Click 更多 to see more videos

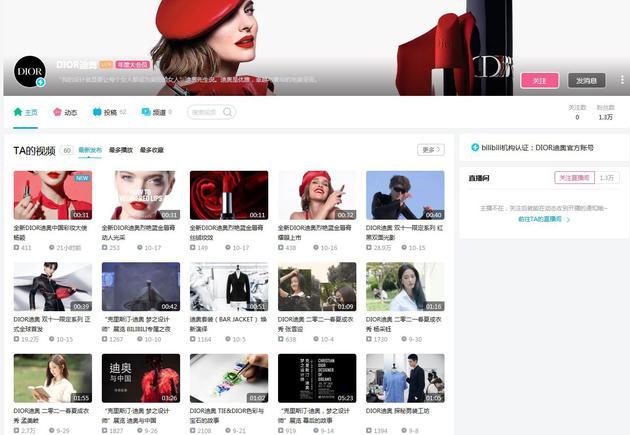[x=431, y=150]
